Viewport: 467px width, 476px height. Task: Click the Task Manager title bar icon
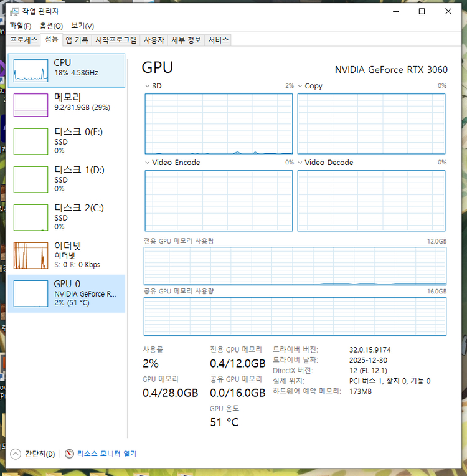[14, 12]
